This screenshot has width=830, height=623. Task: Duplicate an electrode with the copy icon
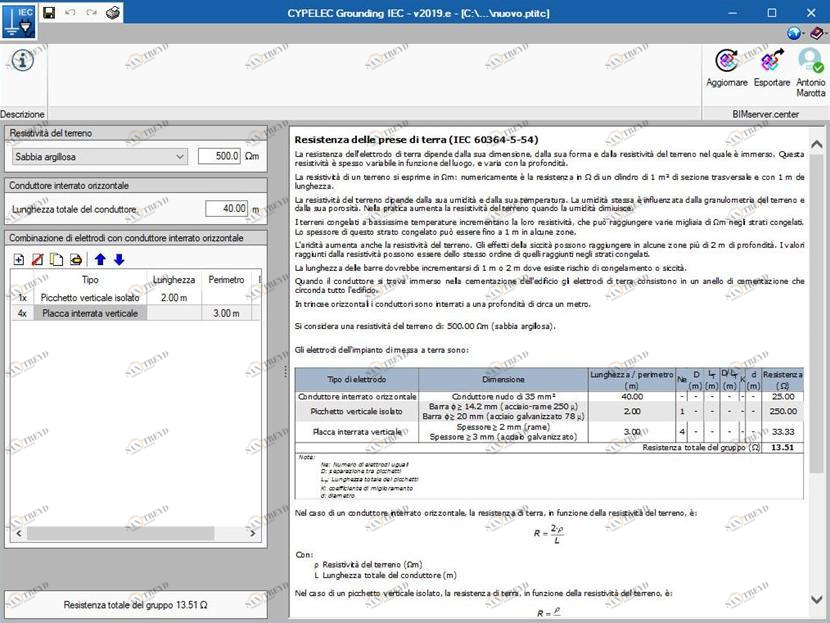pos(56,258)
